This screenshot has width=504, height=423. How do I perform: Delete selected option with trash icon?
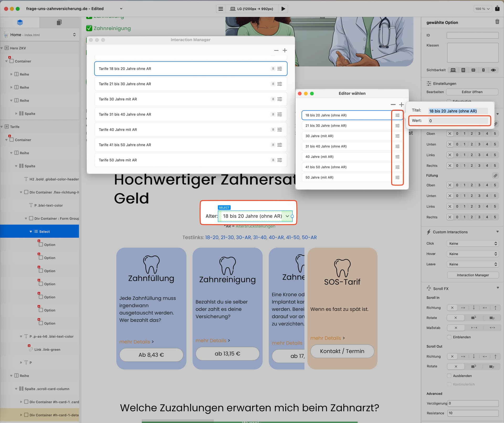(x=497, y=22)
